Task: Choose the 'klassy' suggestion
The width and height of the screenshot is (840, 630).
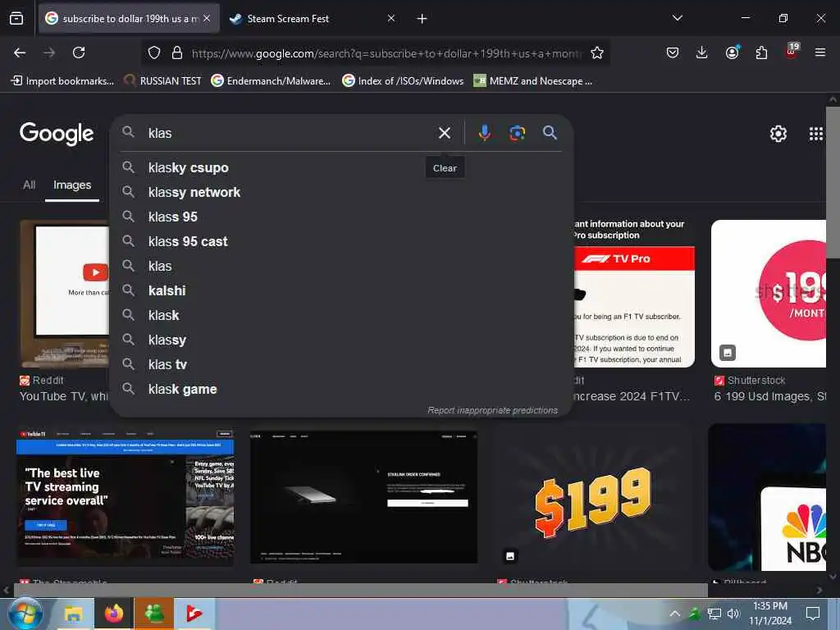Action: pos(341,340)
